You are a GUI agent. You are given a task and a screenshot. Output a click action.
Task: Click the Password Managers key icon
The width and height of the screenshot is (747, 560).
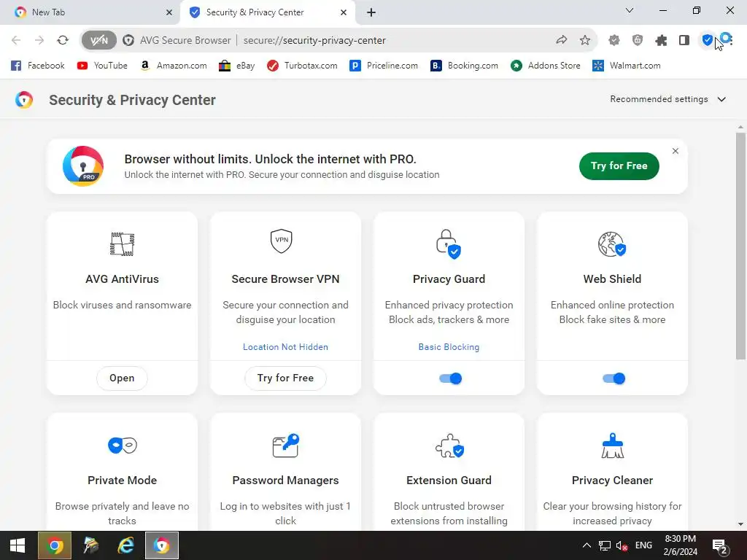[285, 446]
